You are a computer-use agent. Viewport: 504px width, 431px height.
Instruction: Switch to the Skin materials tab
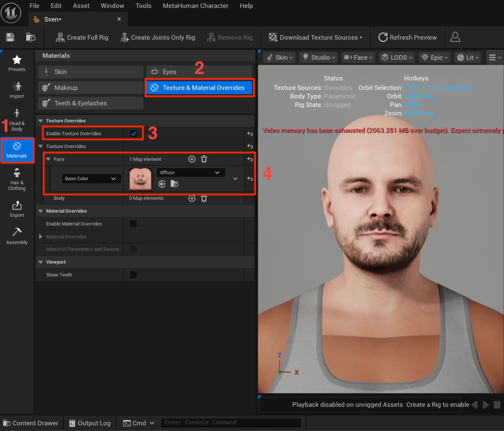(x=91, y=72)
